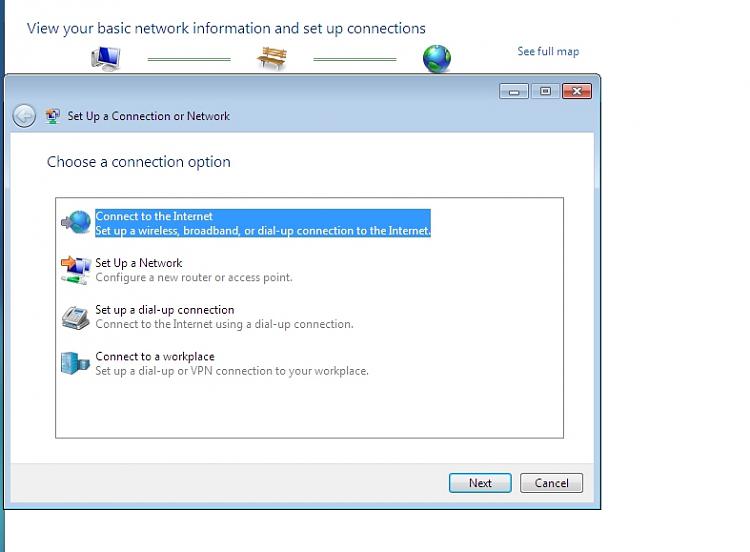
Task: Click the Cancel button
Action: pos(551,483)
